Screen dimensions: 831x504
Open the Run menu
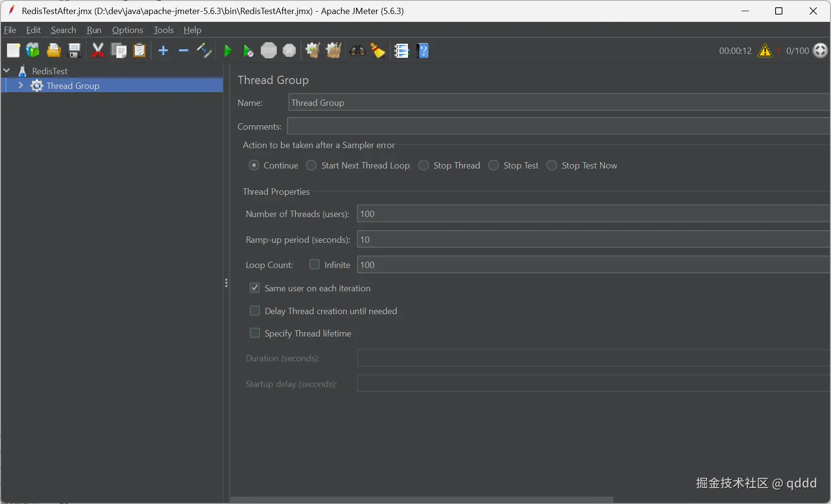coord(94,30)
